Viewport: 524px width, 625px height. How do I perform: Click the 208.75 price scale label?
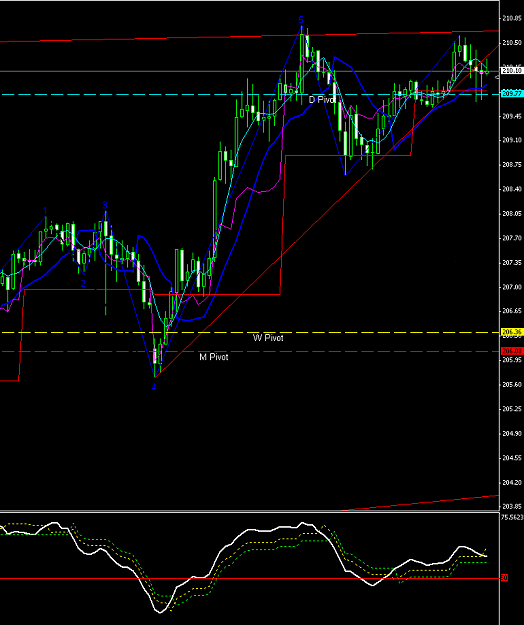tap(512, 164)
